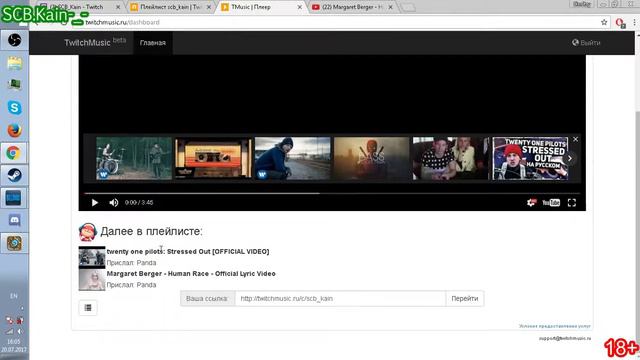Select the cassette tape video thumbnail
The image size is (640, 360).
pyautogui.click(x=213, y=158)
